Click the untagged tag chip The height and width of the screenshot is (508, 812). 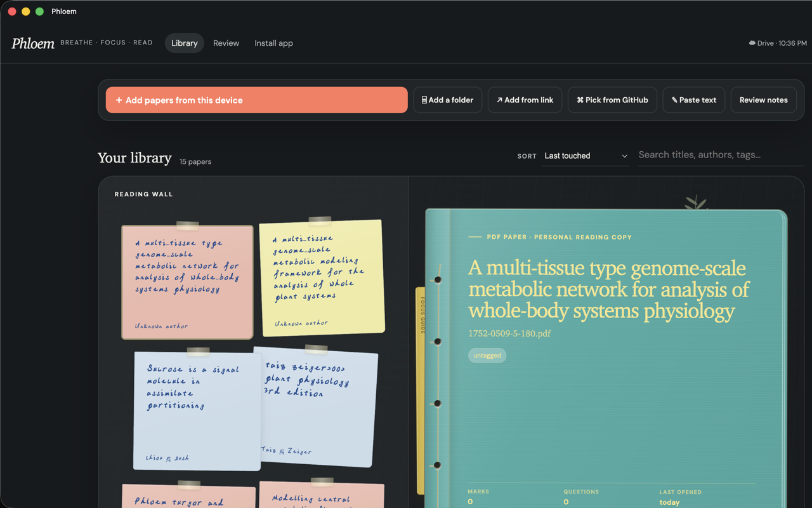click(487, 356)
